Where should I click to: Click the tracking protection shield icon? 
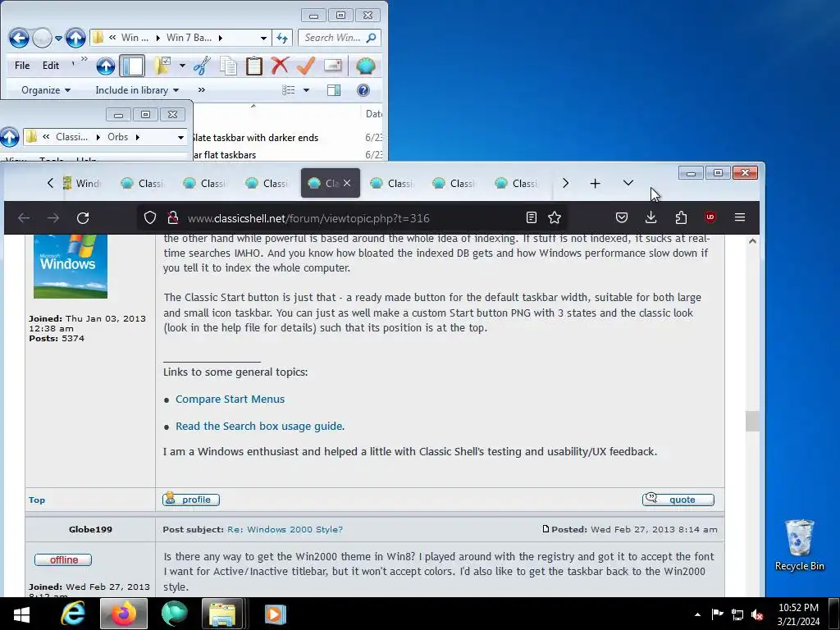coord(150,217)
